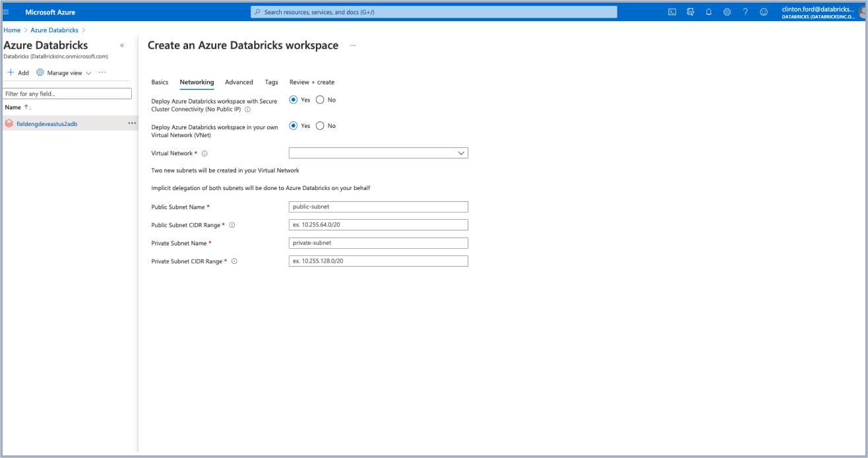The width and height of the screenshot is (868, 458).
Task: Open more options for fieldengdeveastus2adb
Action: (131, 123)
